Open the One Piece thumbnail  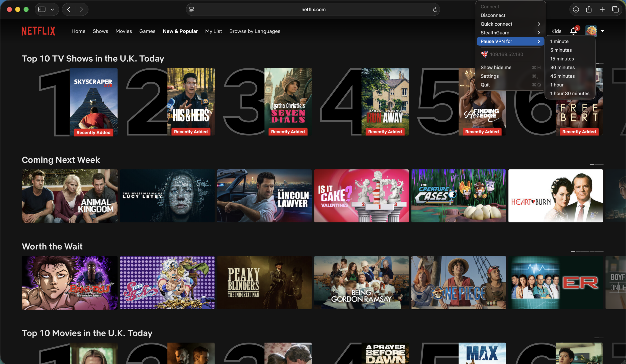(458, 283)
